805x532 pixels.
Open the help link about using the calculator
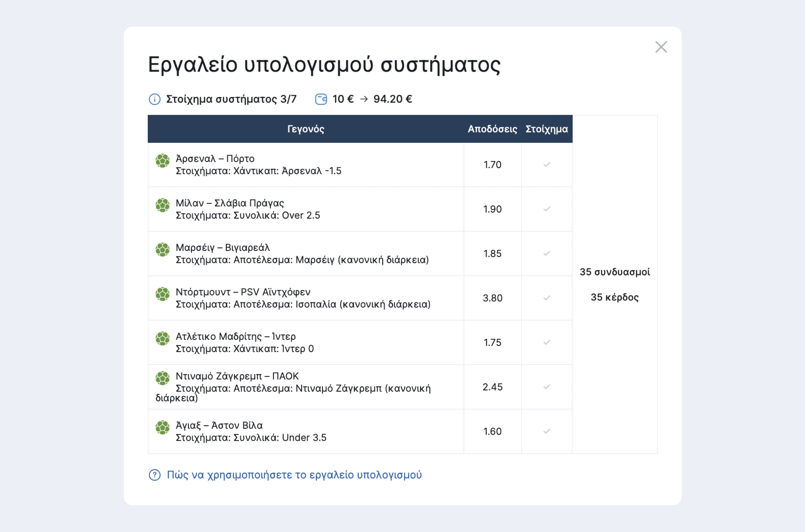[x=294, y=475]
